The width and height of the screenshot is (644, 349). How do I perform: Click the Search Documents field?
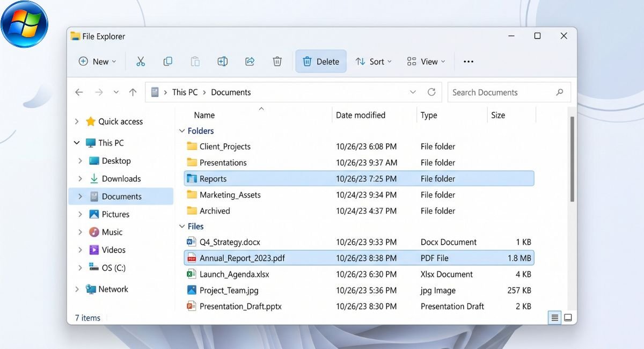tap(509, 92)
